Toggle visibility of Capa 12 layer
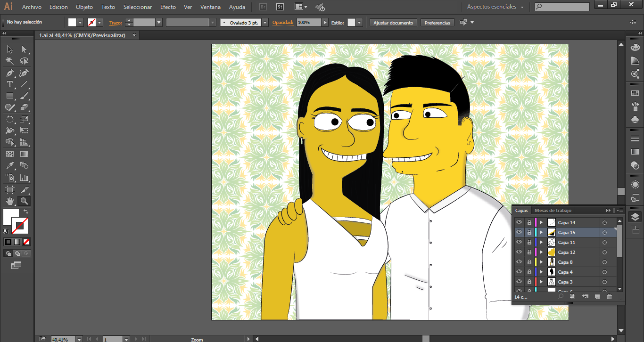644x342 pixels. click(519, 252)
